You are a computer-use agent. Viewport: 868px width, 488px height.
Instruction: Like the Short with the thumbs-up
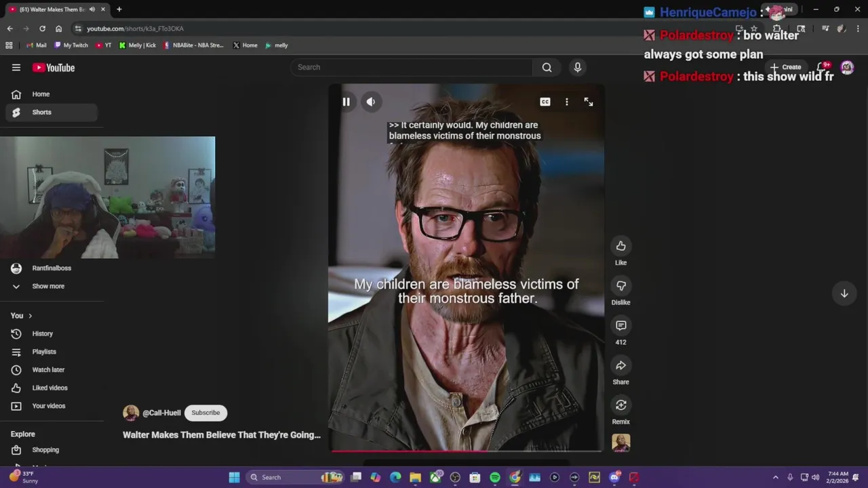[620, 246]
